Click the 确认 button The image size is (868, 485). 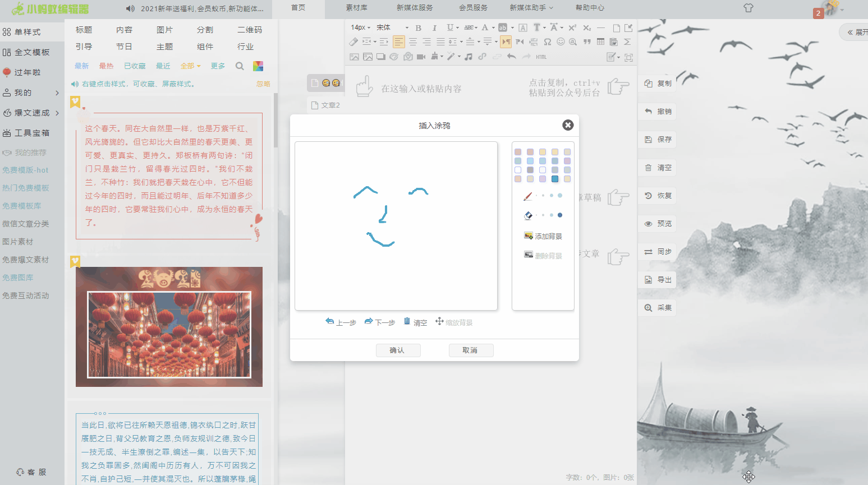(398, 350)
